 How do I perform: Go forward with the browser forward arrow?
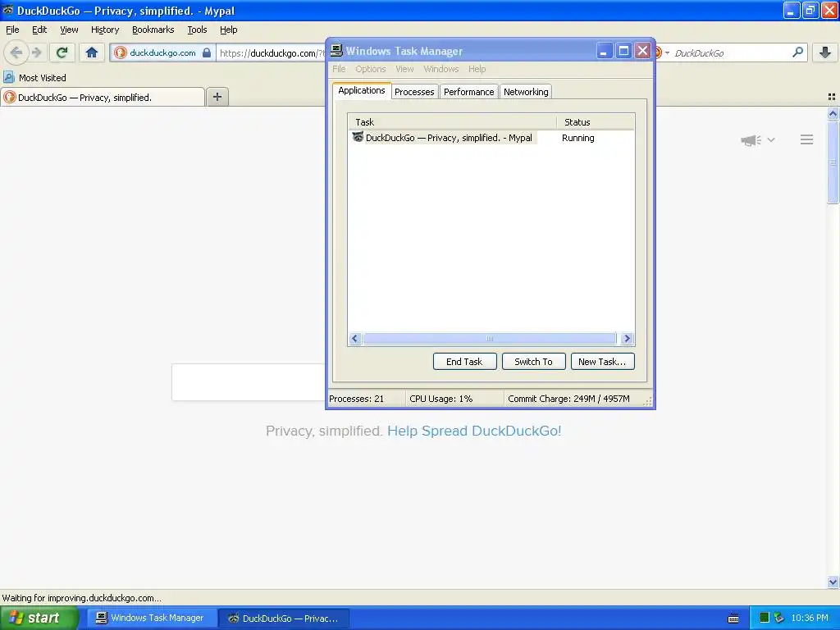point(36,52)
